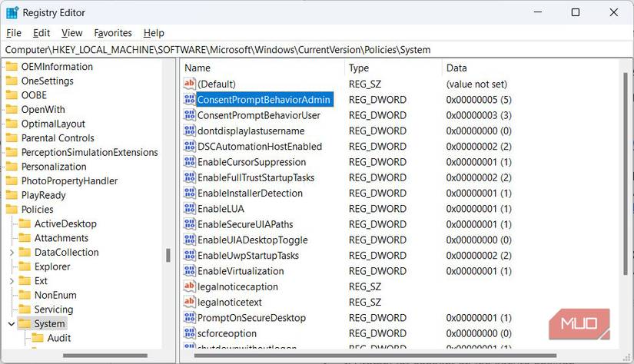Select the PerceptionSimulationExtensions key
This screenshot has height=364, width=634.
(89, 152)
